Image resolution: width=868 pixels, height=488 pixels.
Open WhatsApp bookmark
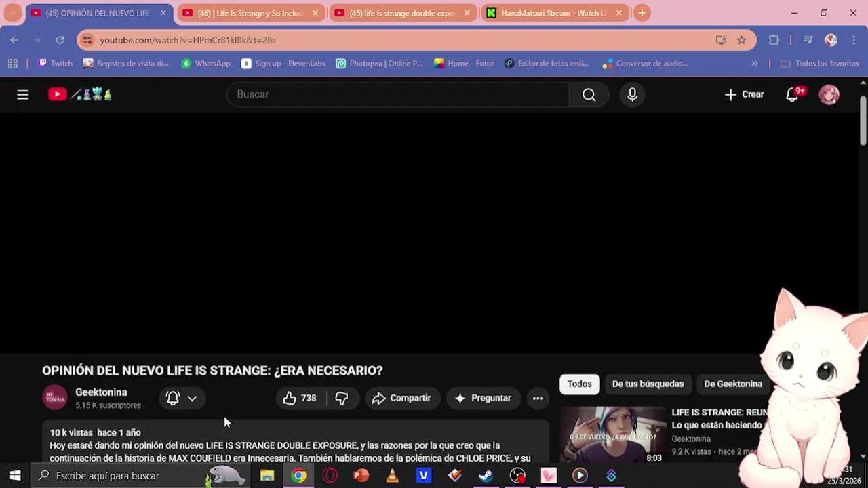[206, 63]
